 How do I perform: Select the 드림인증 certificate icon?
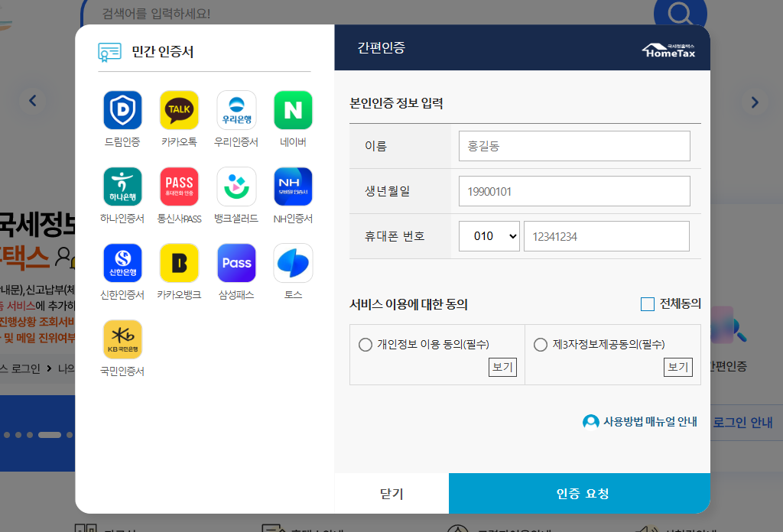[122, 110]
